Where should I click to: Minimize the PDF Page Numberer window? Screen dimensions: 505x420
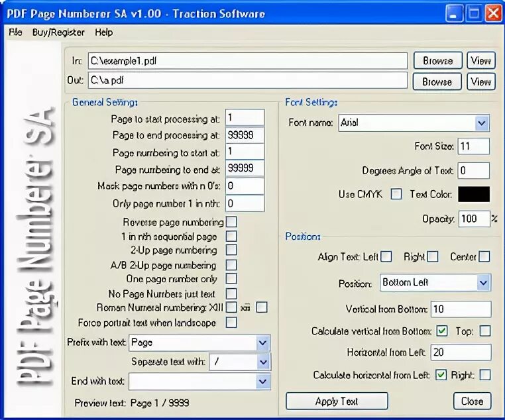pyautogui.click(x=454, y=13)
